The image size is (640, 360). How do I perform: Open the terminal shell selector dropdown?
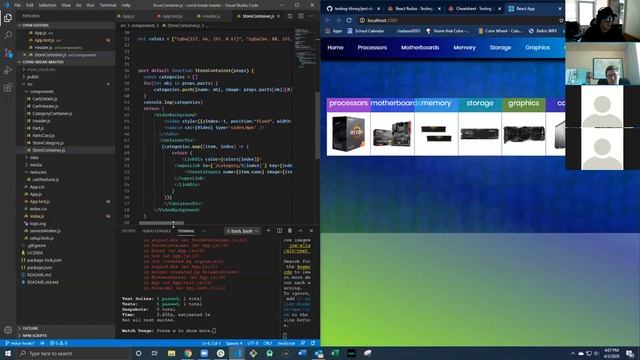point(243,231)
